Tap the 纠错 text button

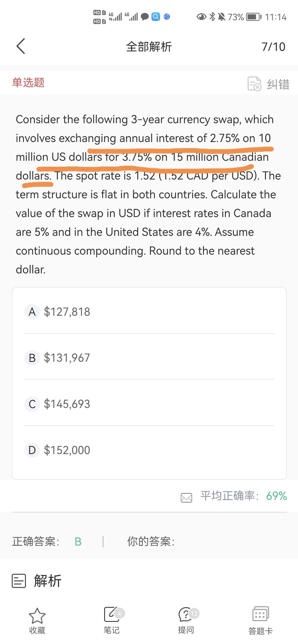278,84
